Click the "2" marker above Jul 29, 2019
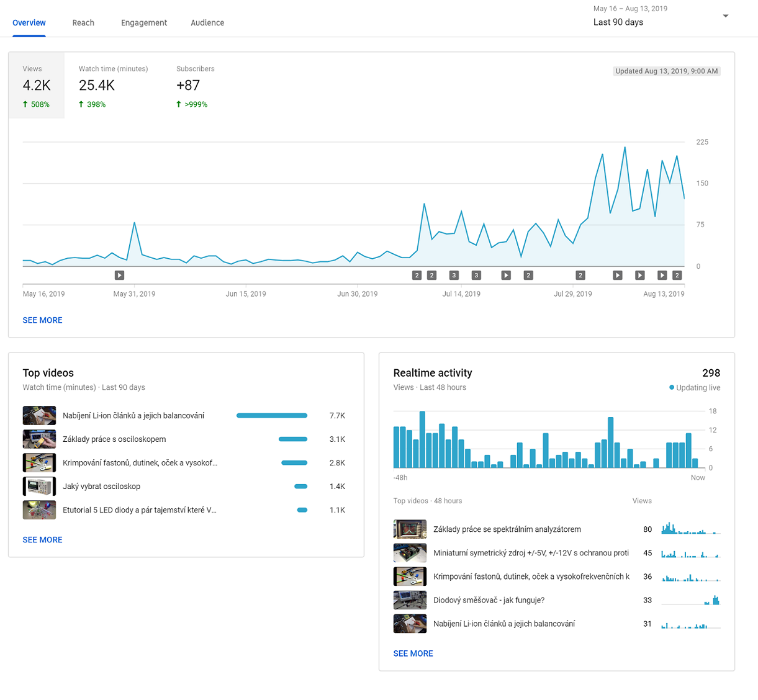758x700 pixels. click(580, 276)
